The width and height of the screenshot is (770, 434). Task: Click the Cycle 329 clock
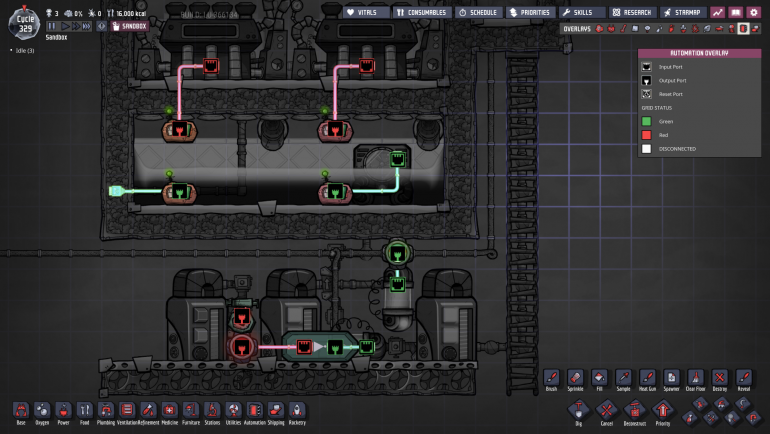pyautogui.click(x=25, y=23)
